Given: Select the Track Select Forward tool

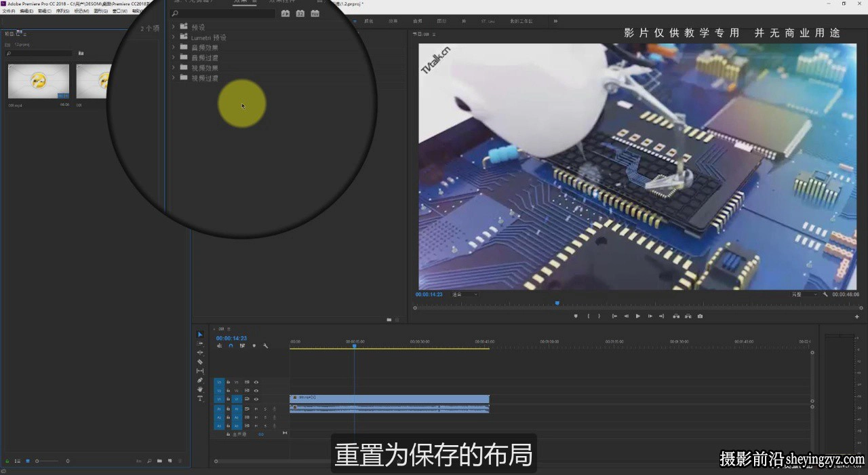Looking at the screenshot, I should point(200,343).
